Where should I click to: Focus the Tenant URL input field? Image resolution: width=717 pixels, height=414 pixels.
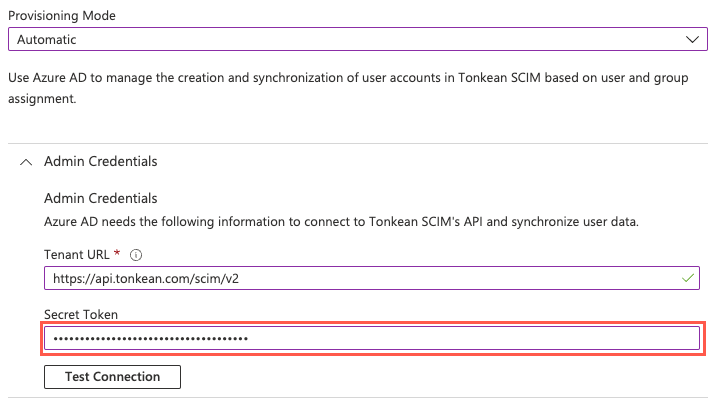pos(400,278)
